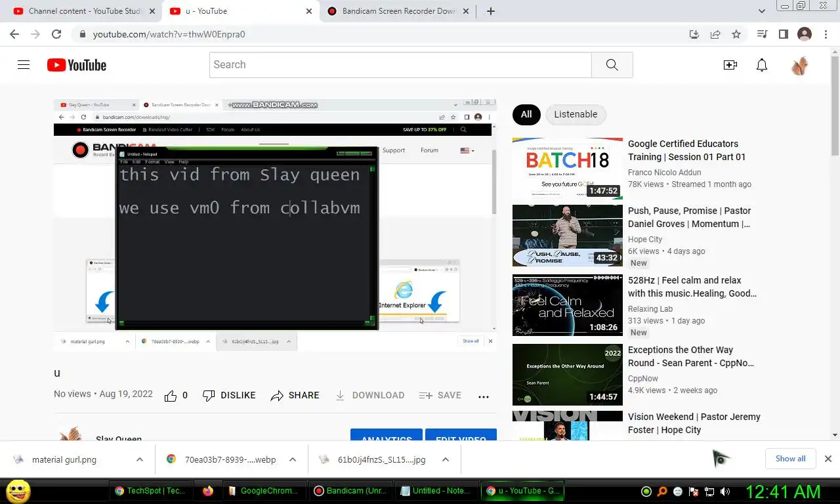
Task: Click the search magnifier button
Action: [612, 65]
